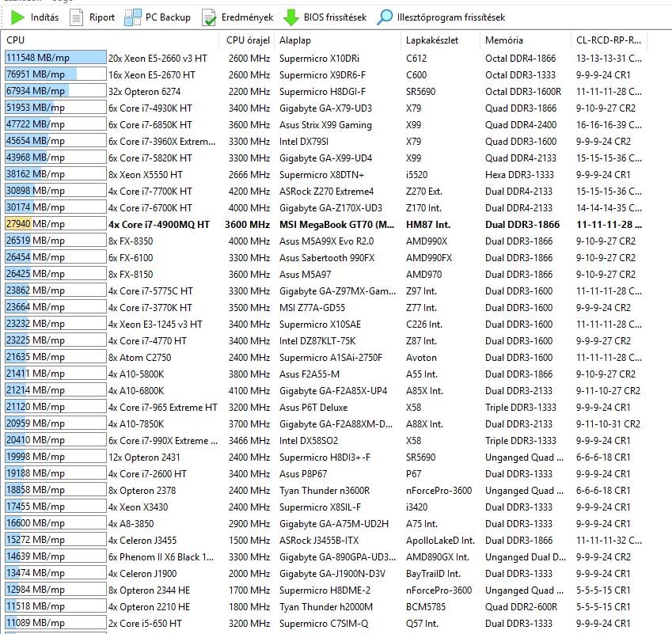The image size is (672, 634).
Task: Click Asus Sabertooth 990FX cell
Action: click(x=327, y=257)
